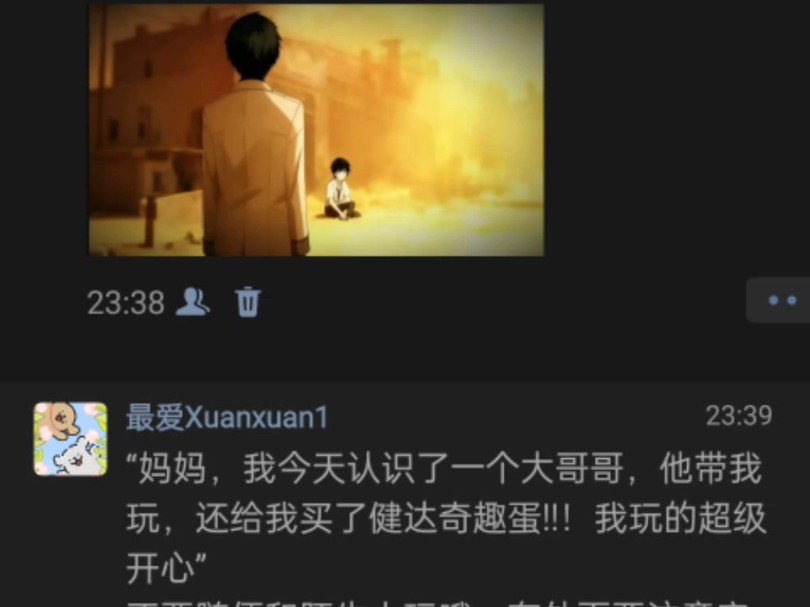Tap the sitting boy in the image
The height and width of the screenshot is (607, 810).
[340, 189]
